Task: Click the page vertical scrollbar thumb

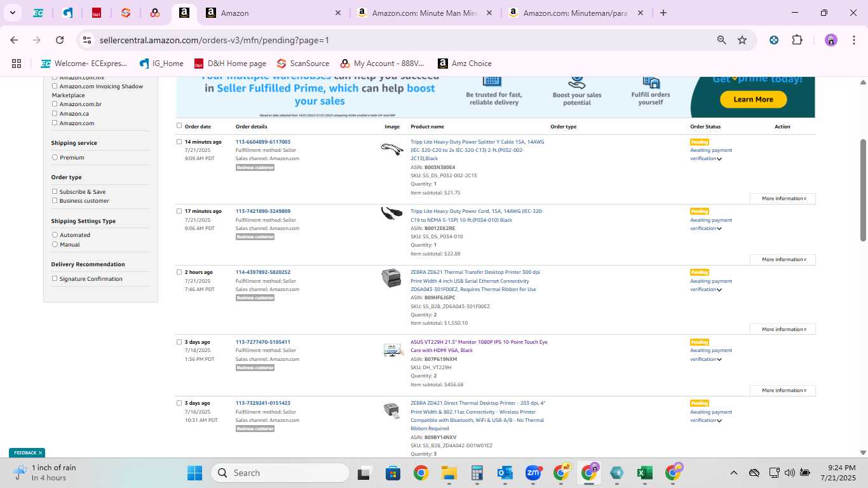Action: (x=863, y=190)
